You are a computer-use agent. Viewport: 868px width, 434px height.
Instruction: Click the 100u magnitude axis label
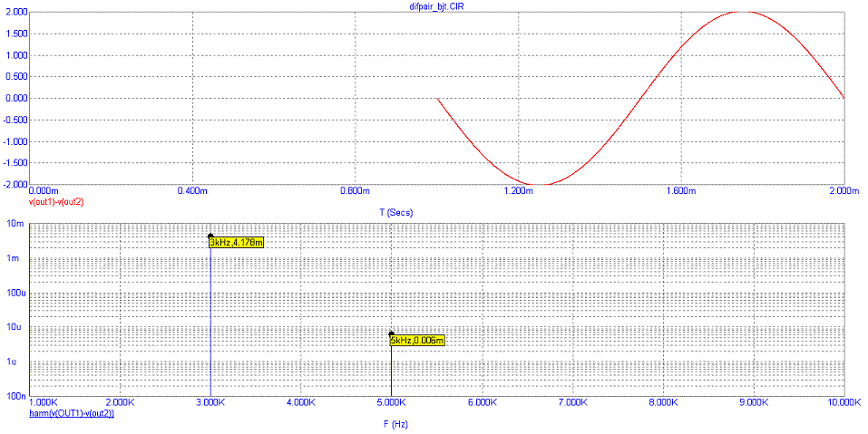point(16,293)
